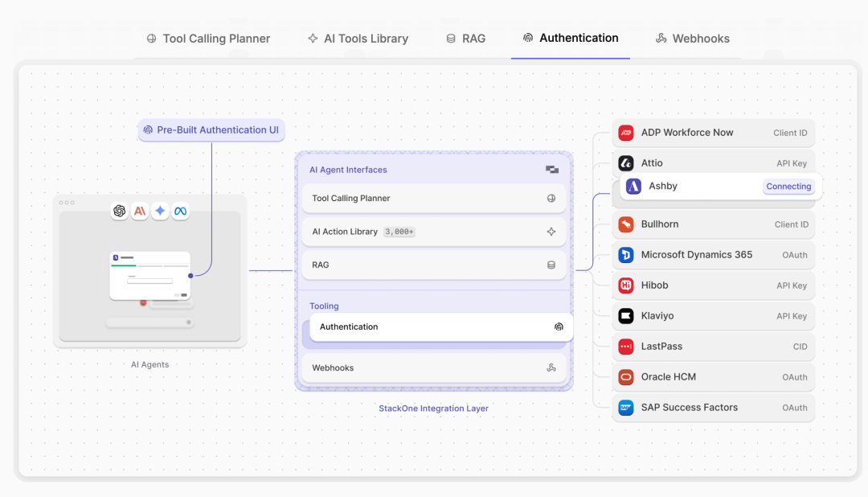Viewport: 868px width, 497px height.
Task: Click the AI Agents caption
Action: coord(150,364)
